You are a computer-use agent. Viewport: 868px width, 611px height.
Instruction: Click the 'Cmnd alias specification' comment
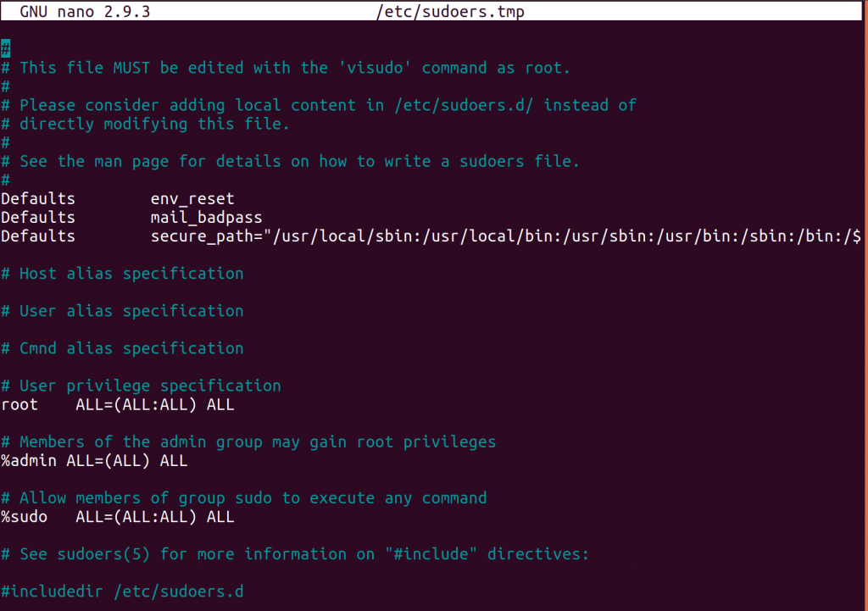(x=122, y=348)
